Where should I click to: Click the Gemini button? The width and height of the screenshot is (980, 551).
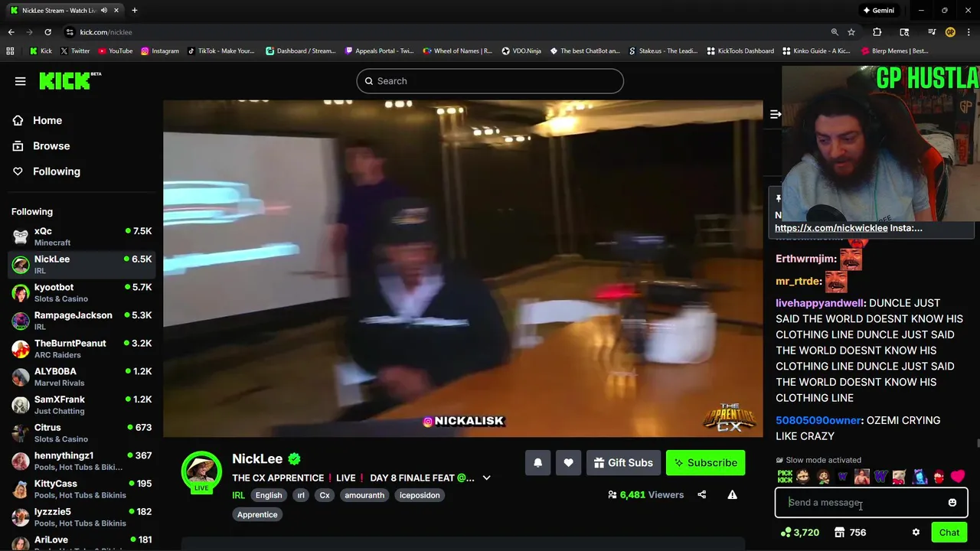tap(878, 11)
